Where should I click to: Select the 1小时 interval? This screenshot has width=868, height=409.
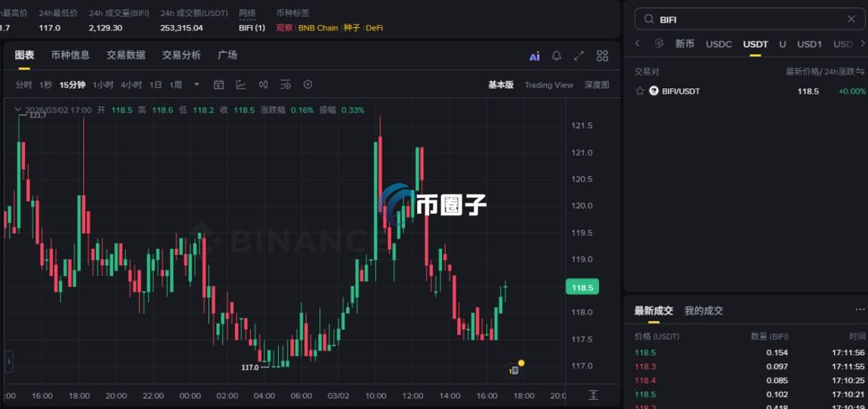tap(103, 85)
